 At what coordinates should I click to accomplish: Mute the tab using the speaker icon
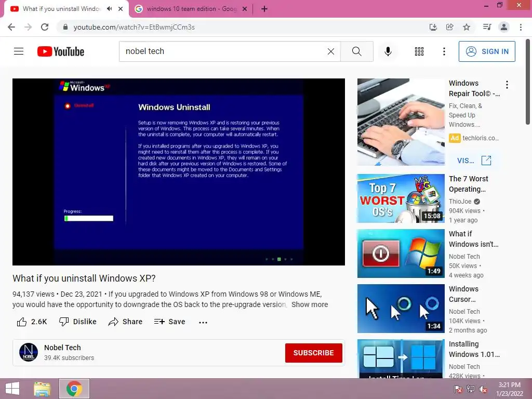coord(109,9)
